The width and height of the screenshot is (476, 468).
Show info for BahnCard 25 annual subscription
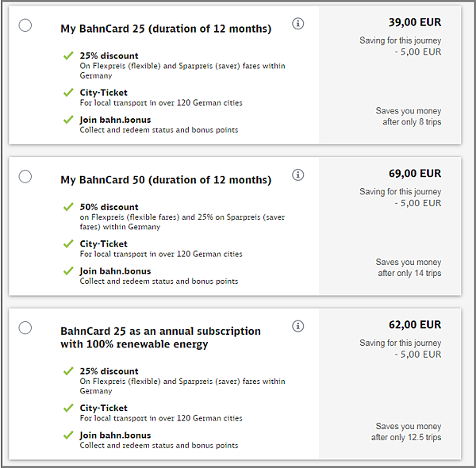point(298,326)
